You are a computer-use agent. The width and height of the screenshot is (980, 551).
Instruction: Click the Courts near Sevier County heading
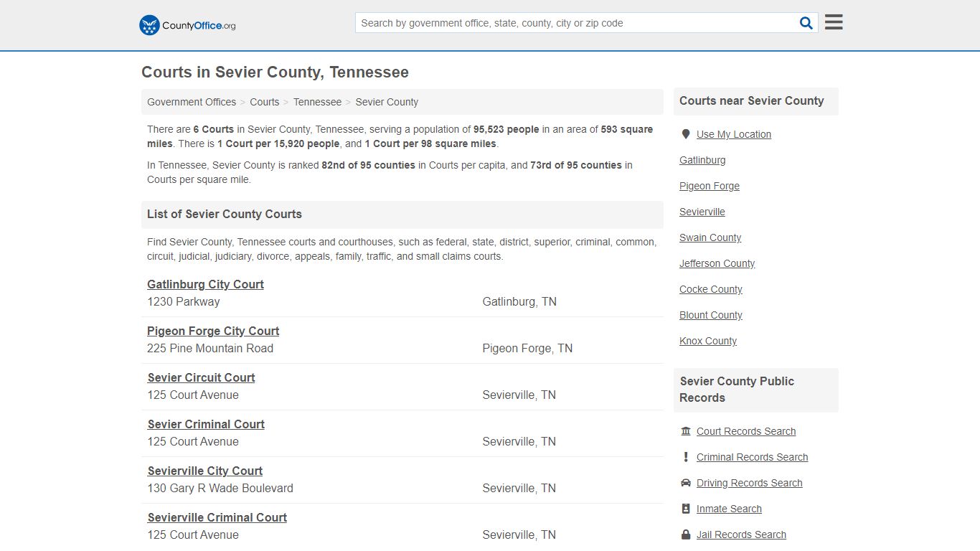coord(752,100)
